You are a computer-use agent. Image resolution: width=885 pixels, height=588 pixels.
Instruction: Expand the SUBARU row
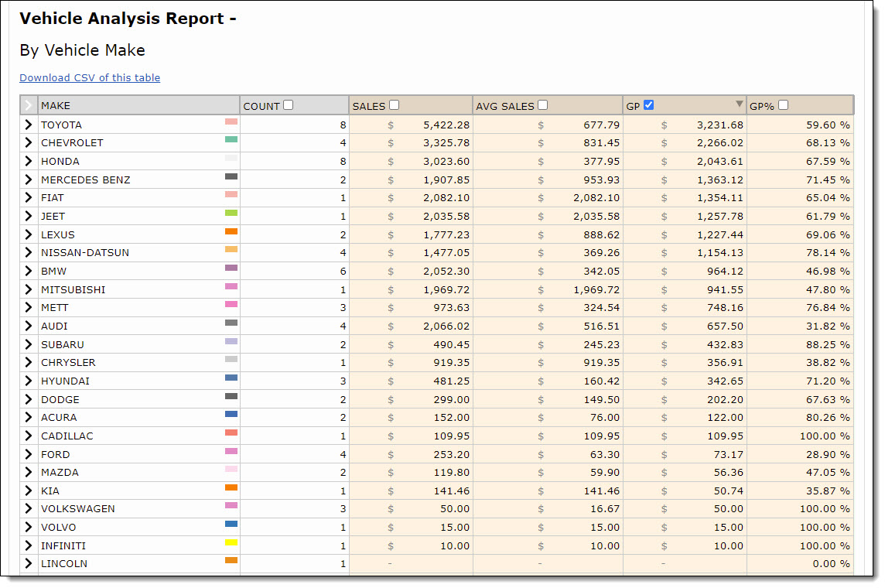28,344
